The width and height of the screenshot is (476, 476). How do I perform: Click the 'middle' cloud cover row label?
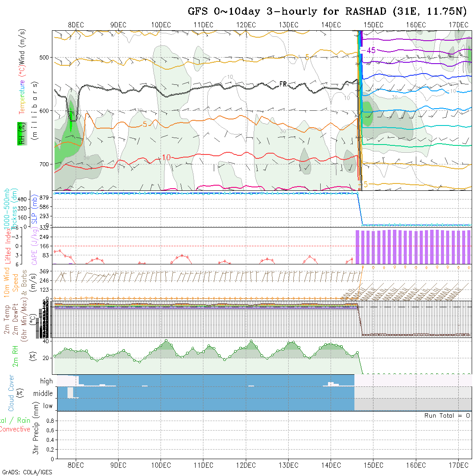43,394
